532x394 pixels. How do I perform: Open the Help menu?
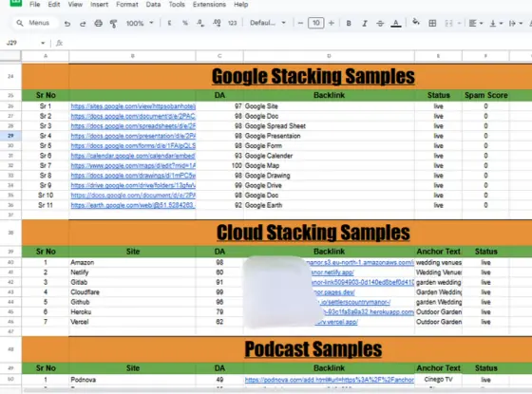pyautogui.click(x=241, y=5)
